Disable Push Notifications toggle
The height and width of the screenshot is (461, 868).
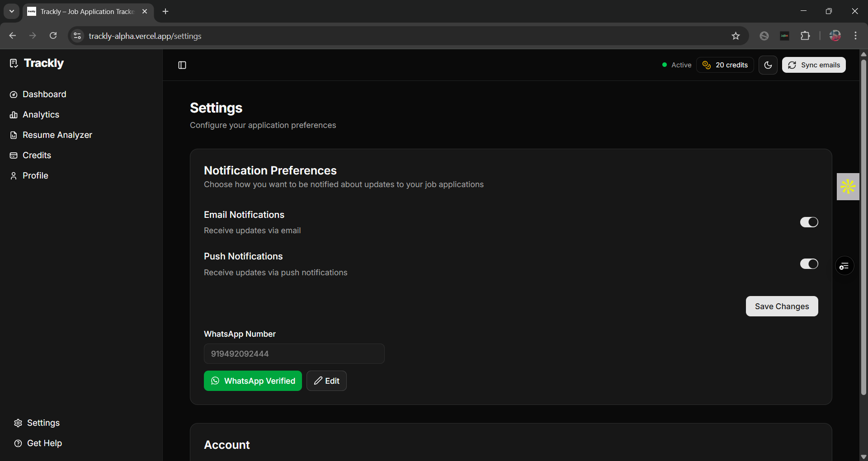coord(809,264)
